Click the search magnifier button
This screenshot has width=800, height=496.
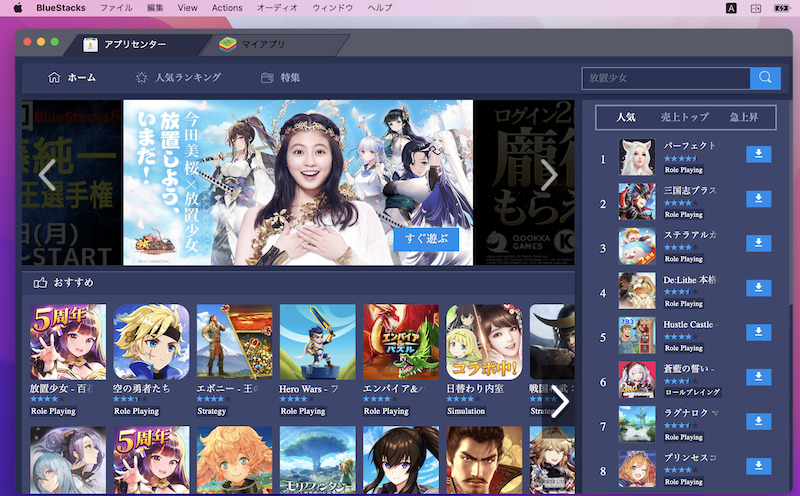point(765,78)
